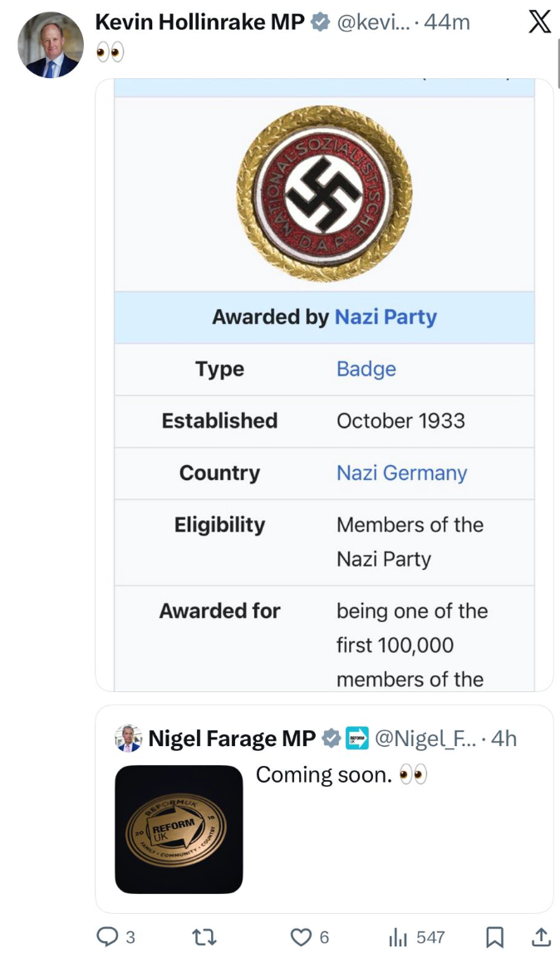Screen dimensions: 560x967
Task: Like the post with the heart icon
Action: tap(301, 937)
